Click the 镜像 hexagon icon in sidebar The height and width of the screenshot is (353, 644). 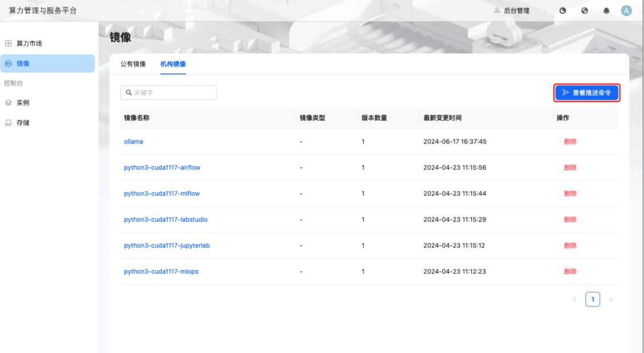point(8,63)
